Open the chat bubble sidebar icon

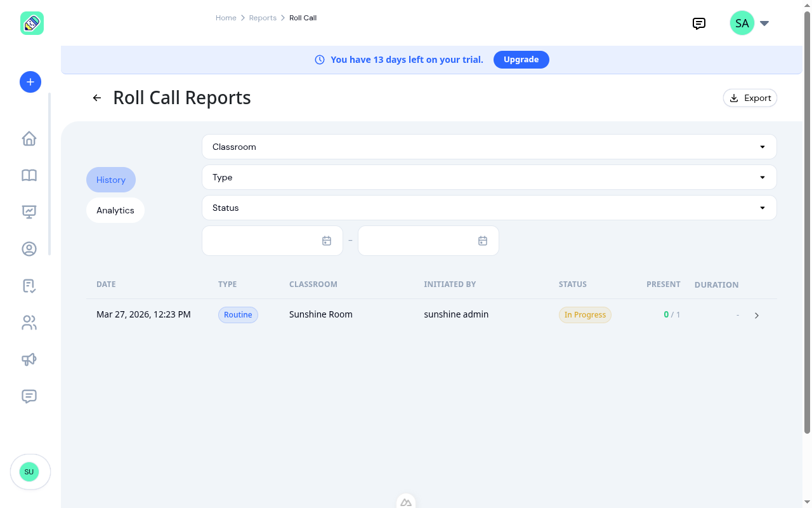point(29,396)
